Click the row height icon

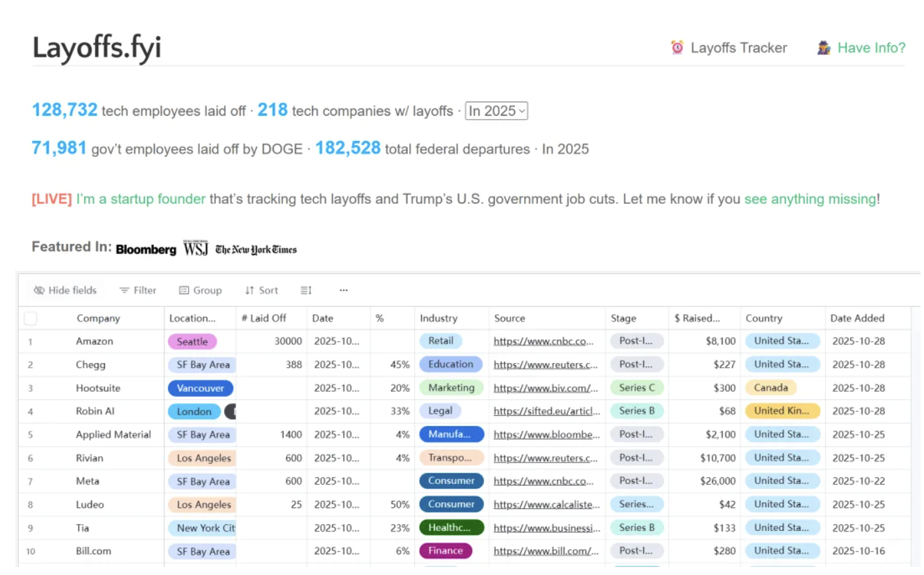[306, 291]
